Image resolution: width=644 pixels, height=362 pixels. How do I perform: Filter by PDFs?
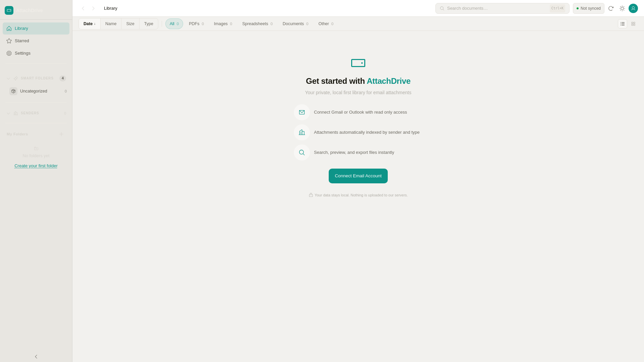(196, 24)
